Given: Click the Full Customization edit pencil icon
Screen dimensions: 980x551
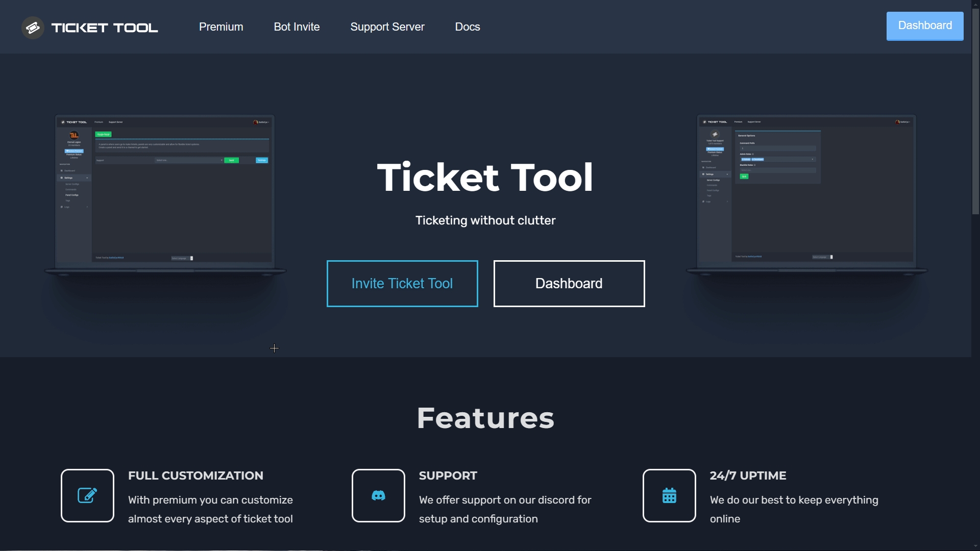Looking at the screenshot, I should (x=87, y=495).
